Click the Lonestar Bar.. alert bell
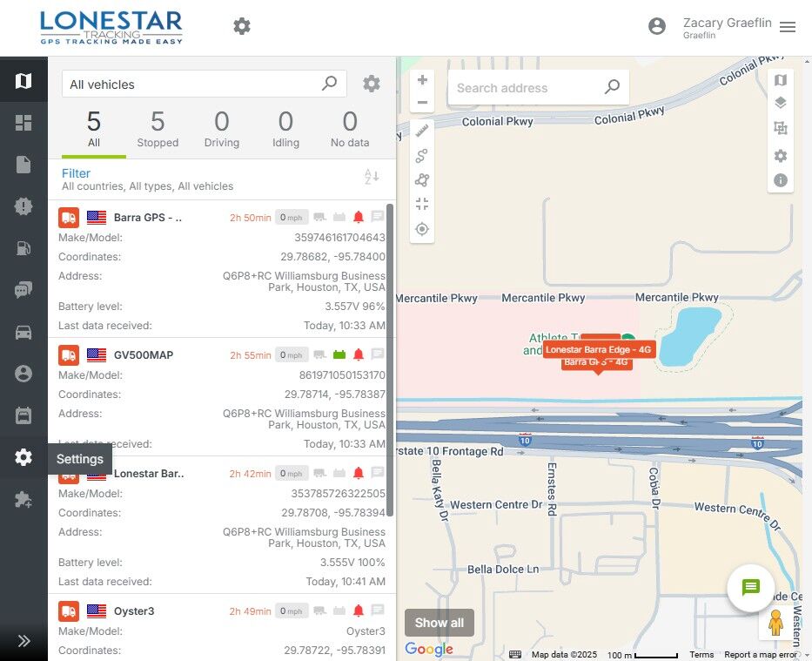This screenshot has height=661, width=812. tap(359, 473)
